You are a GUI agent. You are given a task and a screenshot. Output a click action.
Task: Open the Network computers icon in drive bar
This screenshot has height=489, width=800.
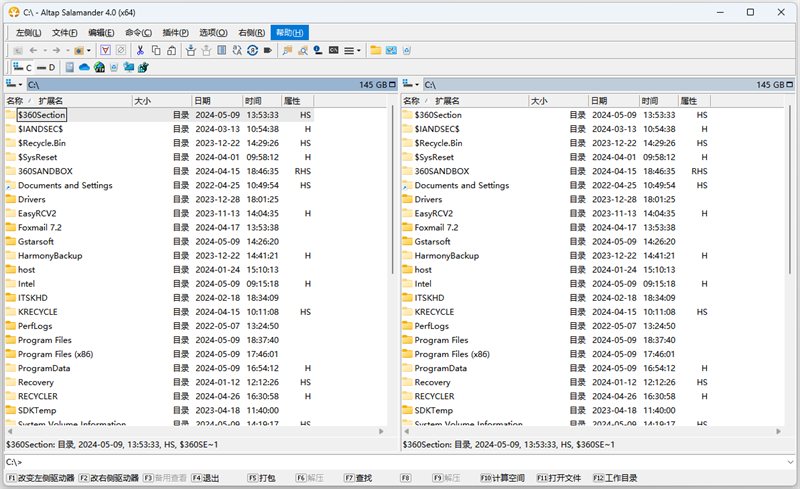coord(129,67)
